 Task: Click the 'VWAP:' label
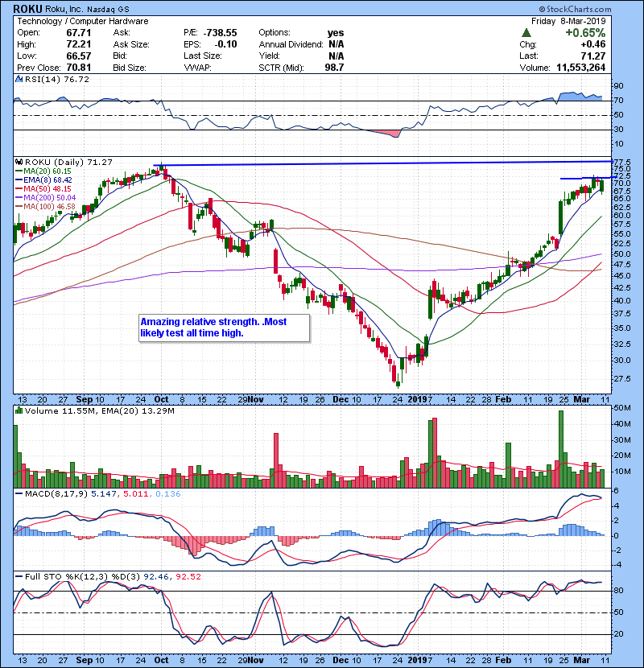pos(197,68)
